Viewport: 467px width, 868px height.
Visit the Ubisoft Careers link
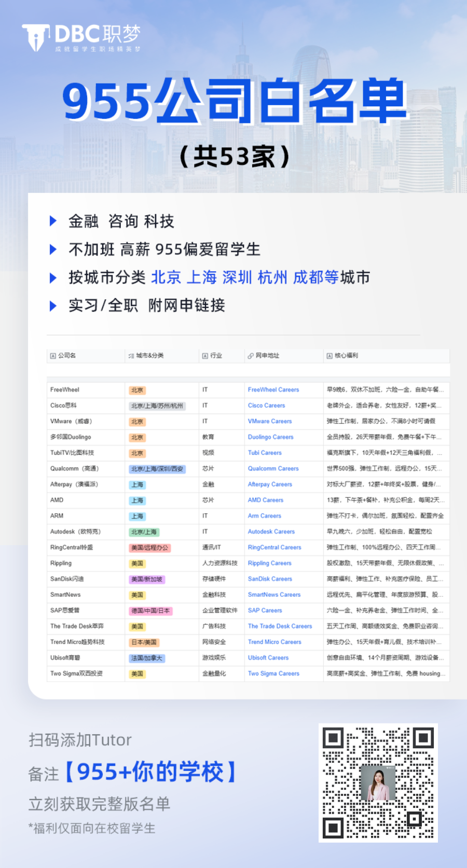coord(268,658)
